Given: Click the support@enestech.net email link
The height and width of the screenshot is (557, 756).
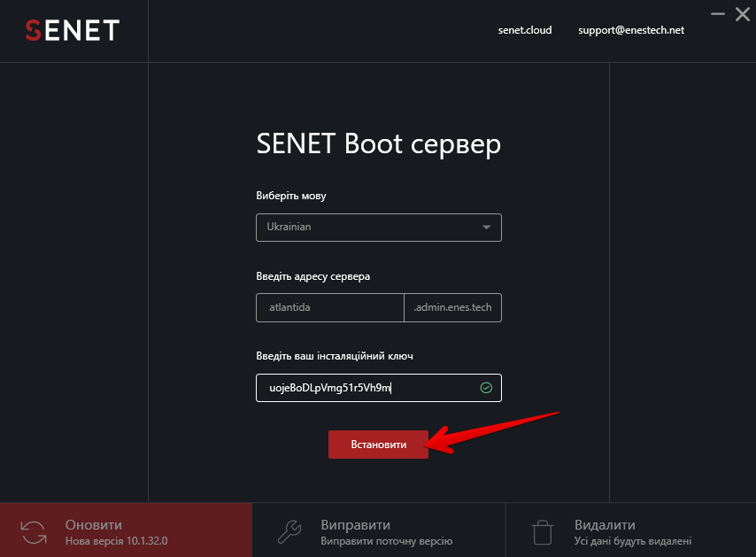Looking at the screenshot, I should coord(630,29).
